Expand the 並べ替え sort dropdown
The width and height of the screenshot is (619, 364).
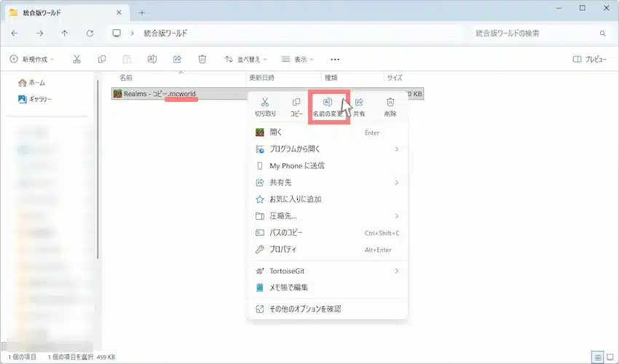click(x=245, y=59)
